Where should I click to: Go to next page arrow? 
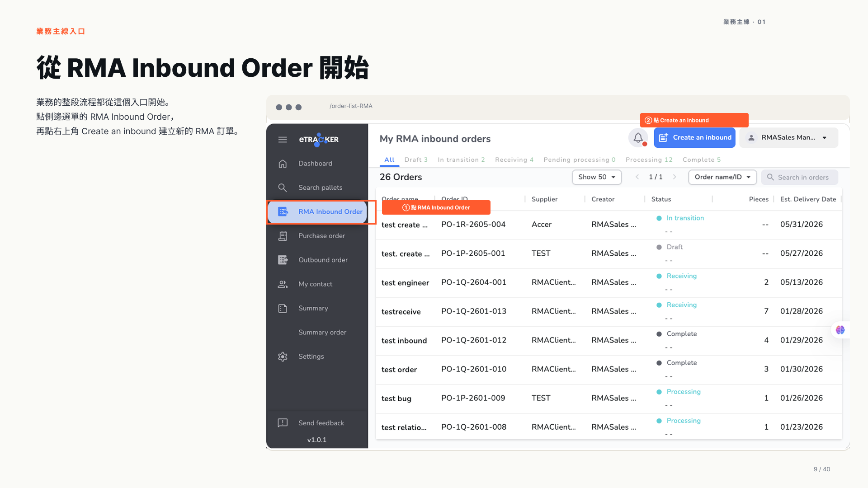click(675, 177)
